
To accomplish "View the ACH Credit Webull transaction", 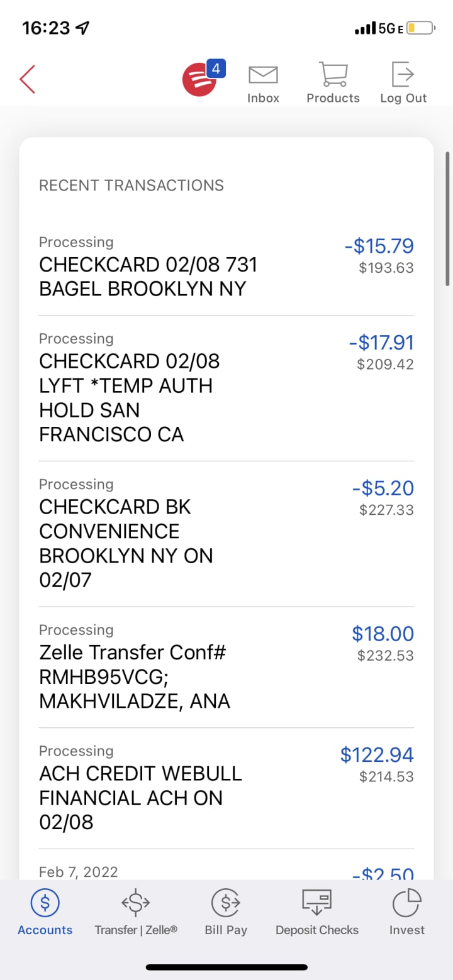I will point(140,798).
